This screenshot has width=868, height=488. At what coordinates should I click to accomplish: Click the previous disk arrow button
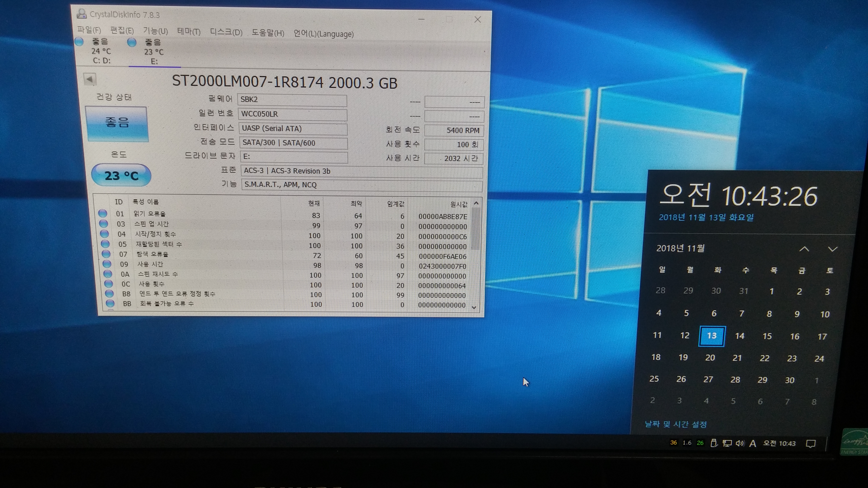coord(89,79)
